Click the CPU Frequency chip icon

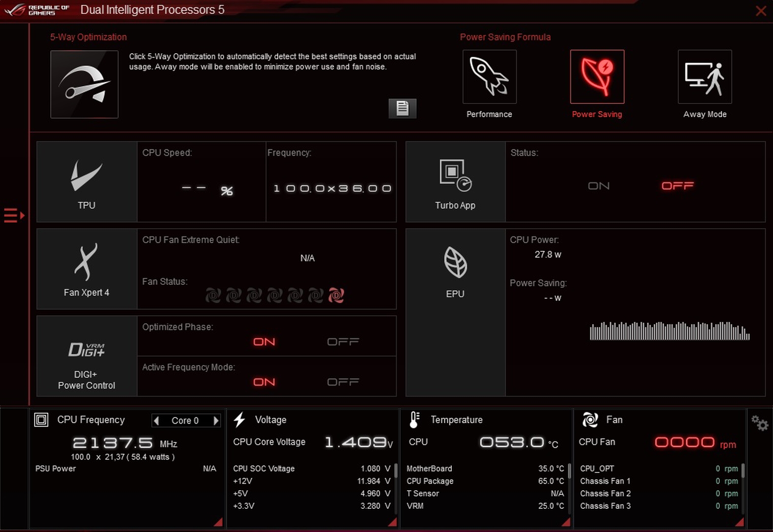tap(41, 420)
